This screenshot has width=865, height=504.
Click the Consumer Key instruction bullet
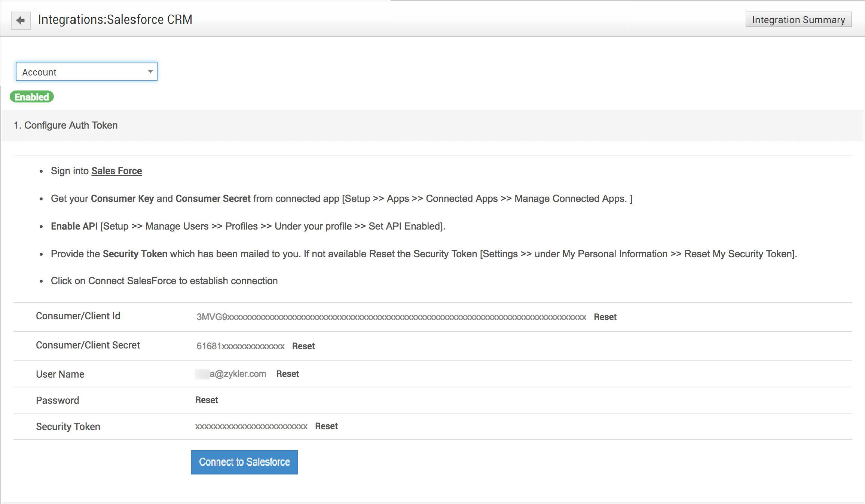[x=341, y=199]
